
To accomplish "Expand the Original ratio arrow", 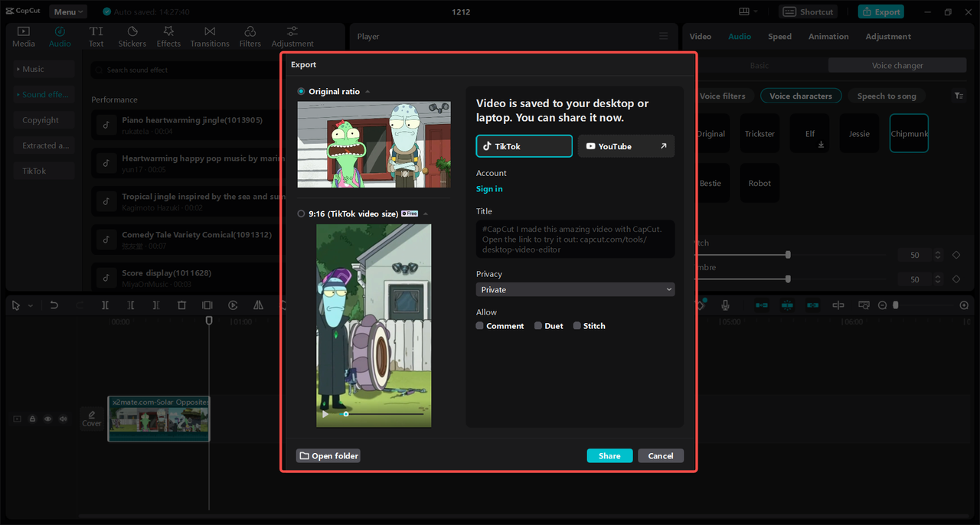I will [x=367, y=92].
